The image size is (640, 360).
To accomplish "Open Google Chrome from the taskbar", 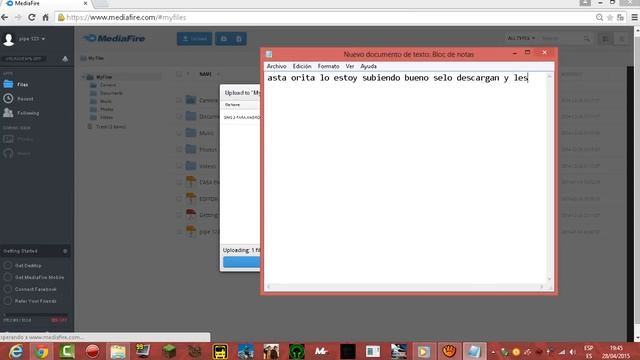I will point(41,351).
